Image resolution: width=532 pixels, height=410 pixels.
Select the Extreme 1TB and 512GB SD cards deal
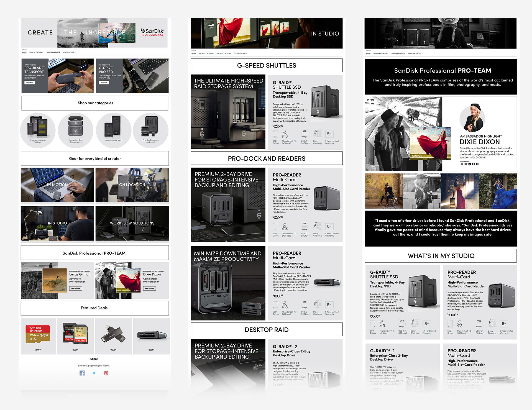(75, 336)
